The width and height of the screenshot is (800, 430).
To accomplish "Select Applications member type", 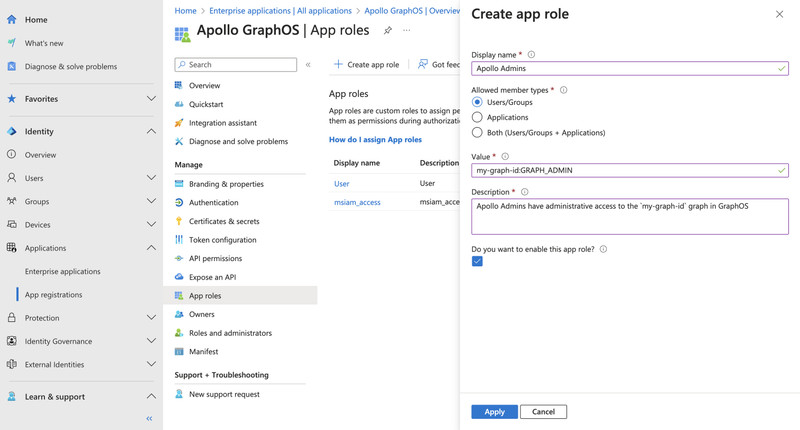I will tap(477, 117).
